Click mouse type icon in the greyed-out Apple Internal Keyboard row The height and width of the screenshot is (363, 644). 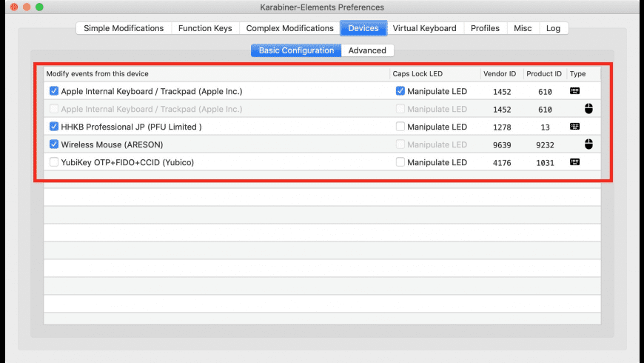click(588, 109)
